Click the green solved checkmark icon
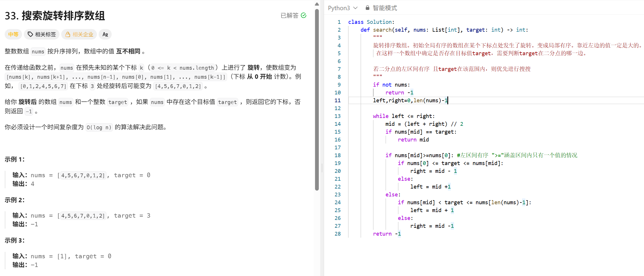The height and width of the screenshot is (276, 644). [303, 15]
